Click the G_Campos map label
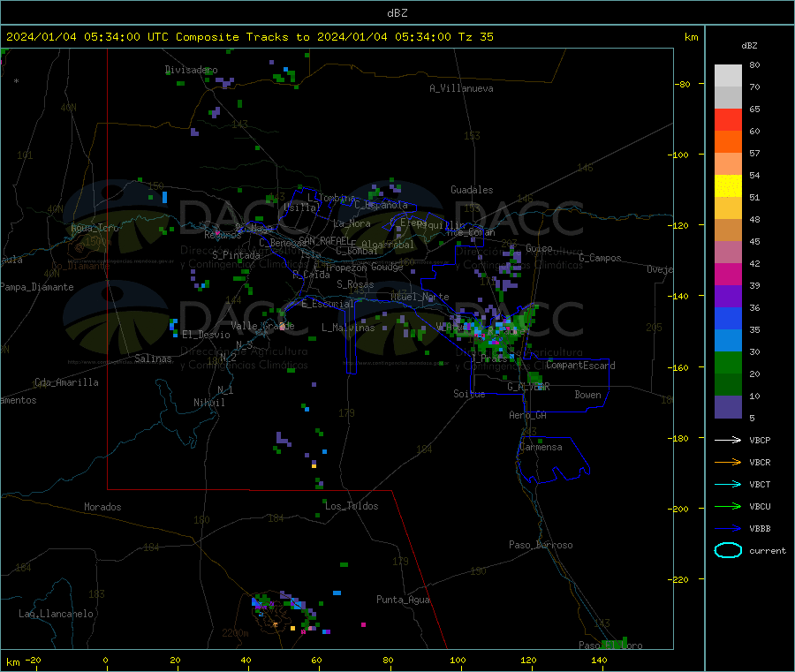This screenshot has width=795, height=672. pos(600,258)
